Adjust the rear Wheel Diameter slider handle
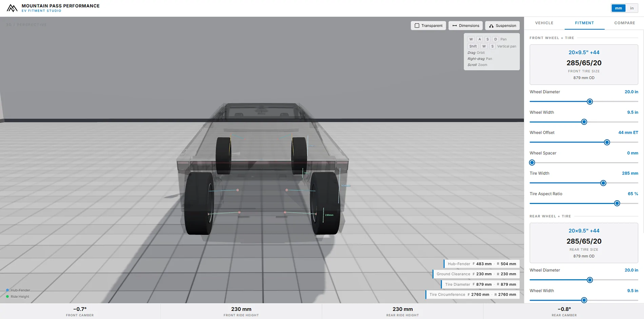 tap(590, 280)
